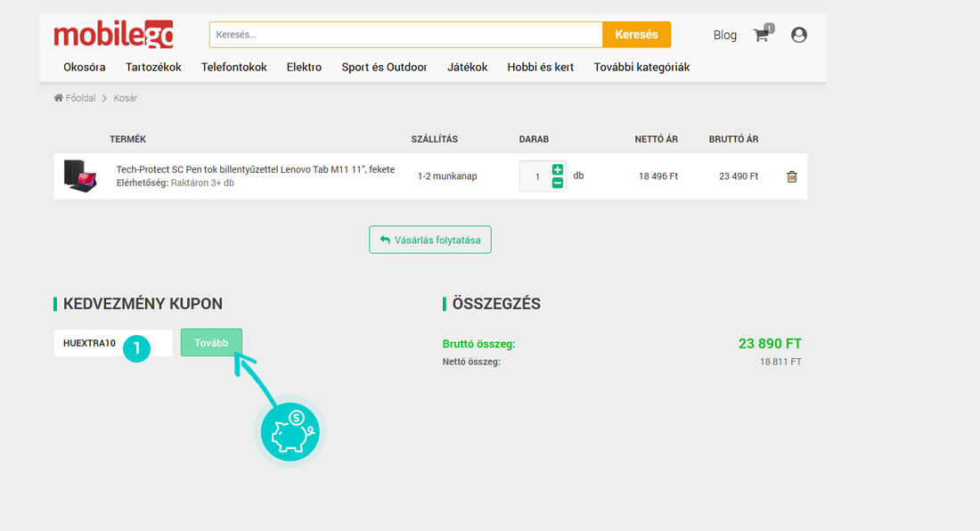Focus the Keresés search input field
Image resolution: width=980 pixels, height=531 pixels.
pyautogui.click(x=405, y=35)
